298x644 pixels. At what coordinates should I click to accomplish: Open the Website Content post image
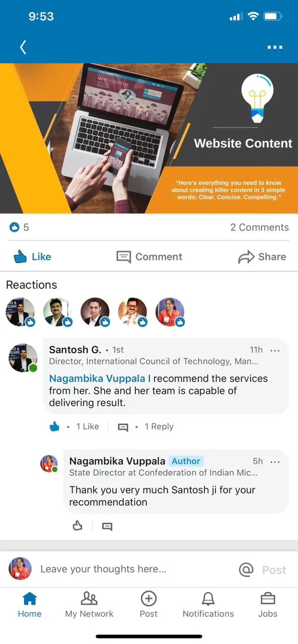pos(149,138)
